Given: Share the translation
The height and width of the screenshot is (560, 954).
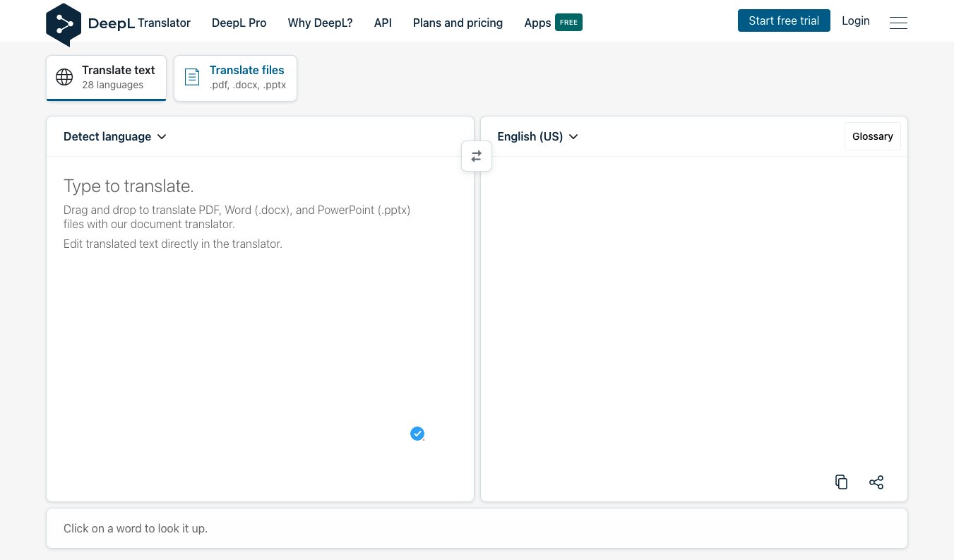Looking at the screenshot, I should point(876,482).
